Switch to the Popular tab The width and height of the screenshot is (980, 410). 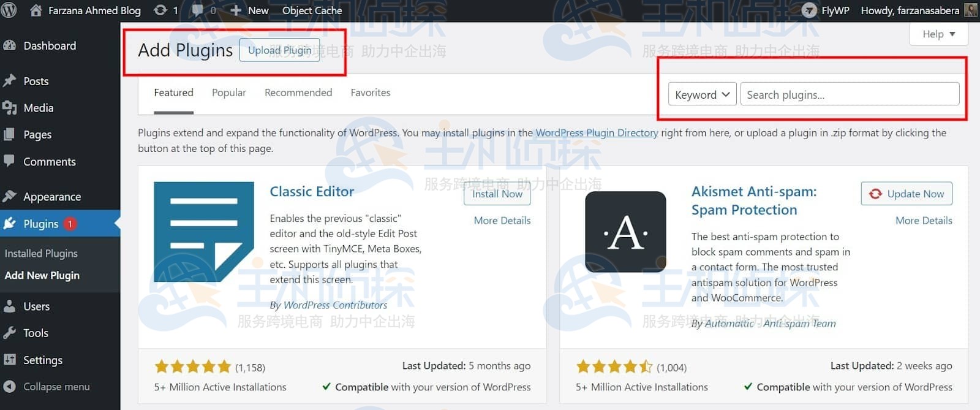228,93
